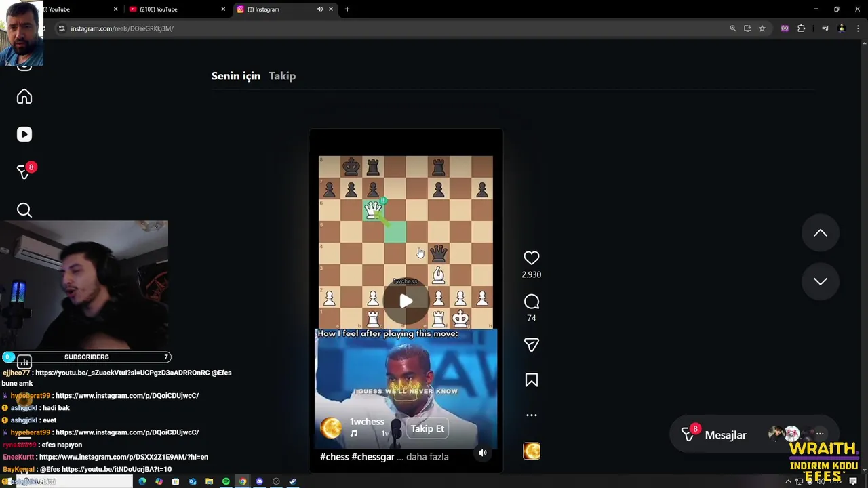Image resolution: width=868 pixels, height=488 pixels.
Task: Expand caption with daha fazla
Action: 427,457
